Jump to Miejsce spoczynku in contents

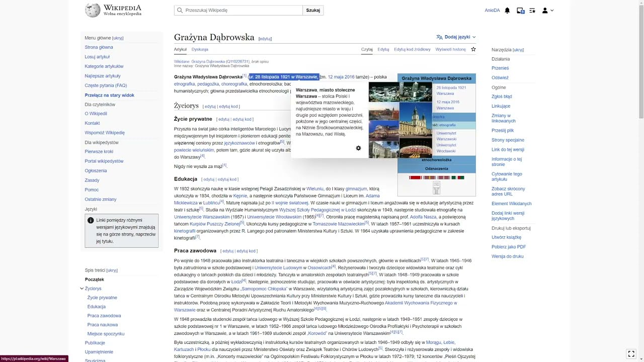106,334
